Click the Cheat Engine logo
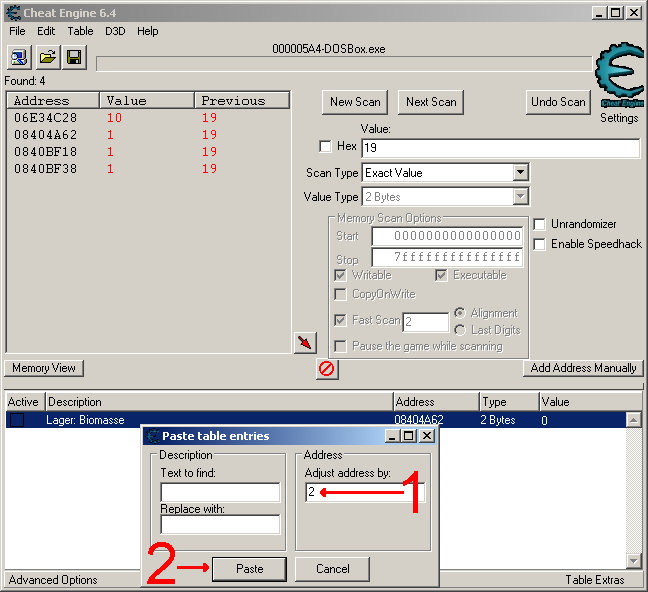This screenshot has height=592, width=648. (619, 75)
